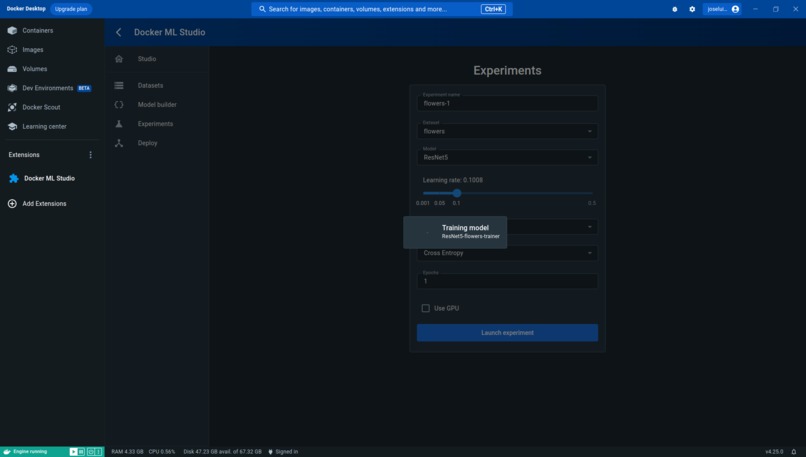Open Containers via its sidebar icon

12,30
